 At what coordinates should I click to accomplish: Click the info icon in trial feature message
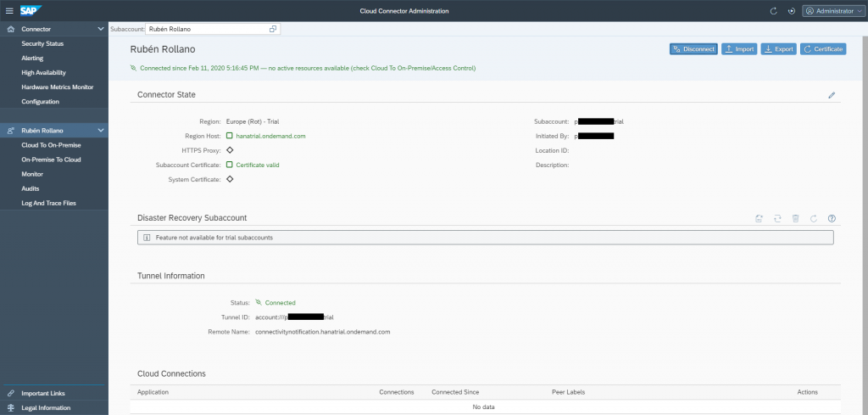(x=147, y=238)
